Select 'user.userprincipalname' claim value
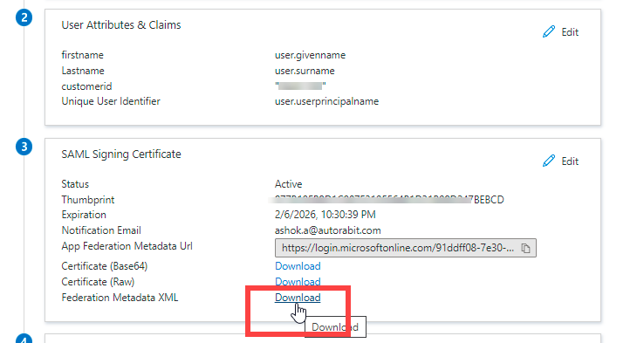The image size is (644, 343). point(327,101)
